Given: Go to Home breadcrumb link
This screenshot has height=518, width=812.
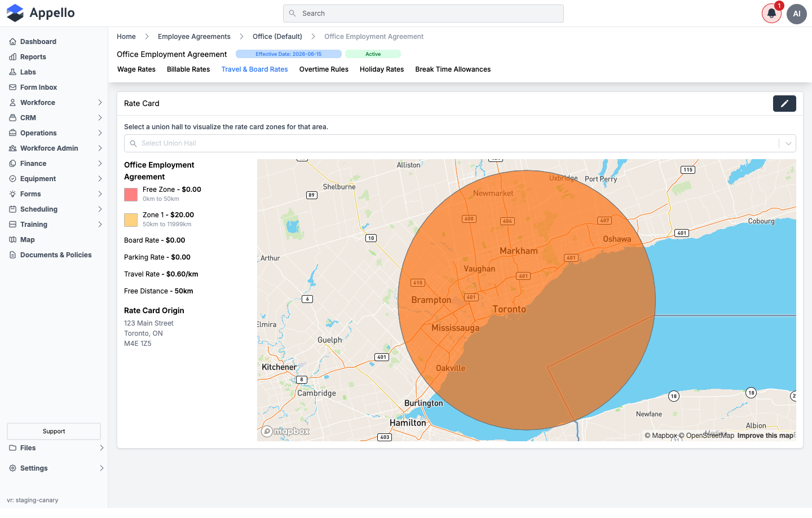Looking at the screenshot, I should (126, 37).
